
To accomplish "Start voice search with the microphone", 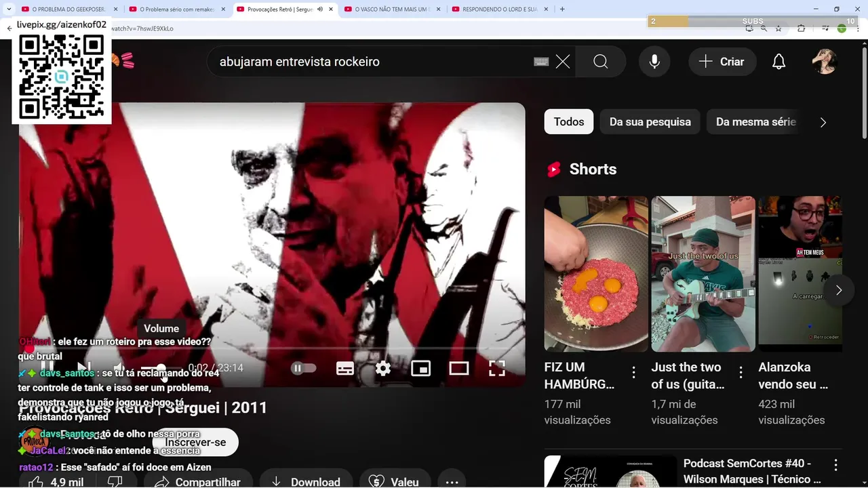I will pyautogui.click(x=654, y=62).
